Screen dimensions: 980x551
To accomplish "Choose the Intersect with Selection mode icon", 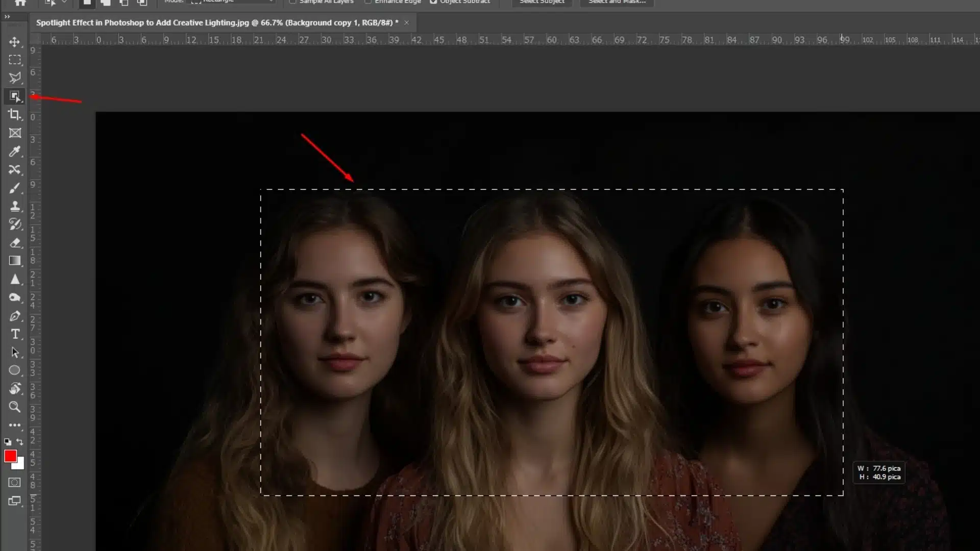I will (142, 3).
